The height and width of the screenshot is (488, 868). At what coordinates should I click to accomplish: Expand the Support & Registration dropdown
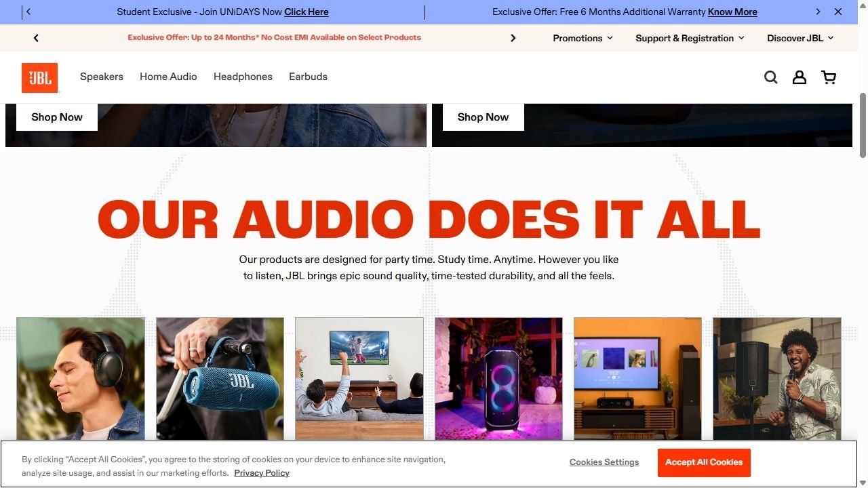(x=690, y=38)
